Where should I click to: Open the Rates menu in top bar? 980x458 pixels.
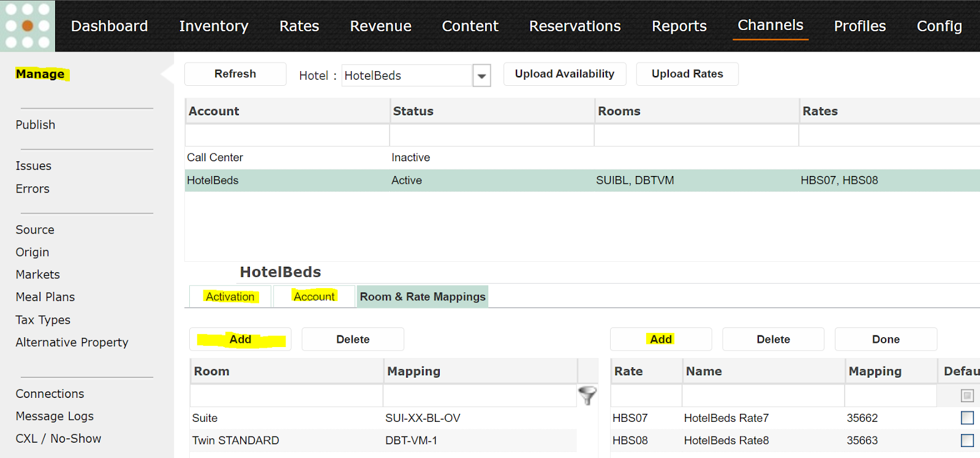coord(300,26)
